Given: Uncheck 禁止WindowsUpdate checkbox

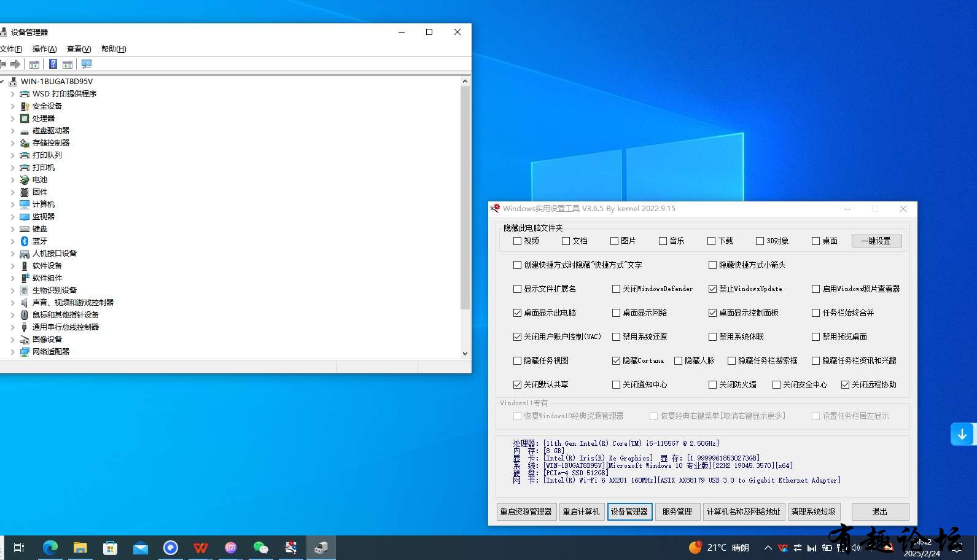Looking at the screenshot, I should 712,289.
